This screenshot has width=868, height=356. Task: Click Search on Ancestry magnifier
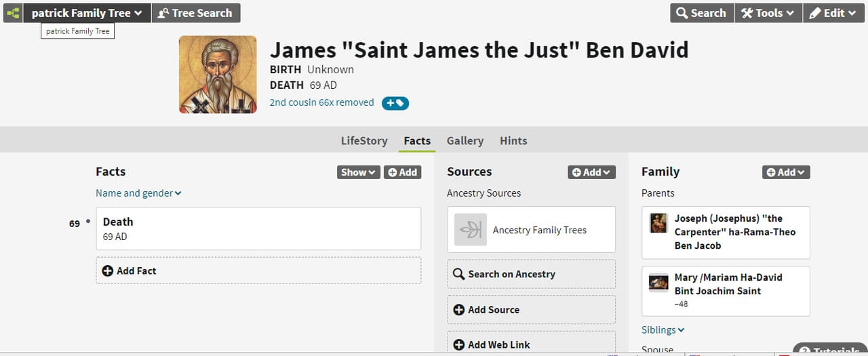[459, 274]
